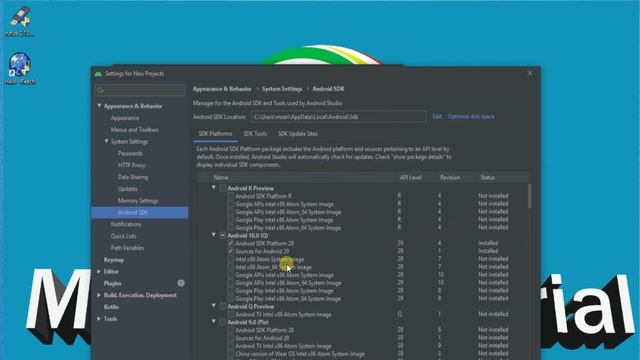Toggle the Android 10.0 (Q) group checkbox
Image resolution: width=640 pixels, height=360 pixels.
pyautogui.click(x=223, y=236)
